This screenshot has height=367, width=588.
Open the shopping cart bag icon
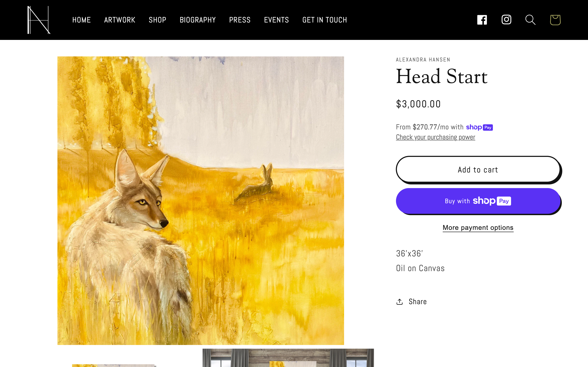(x=555, y=20)
